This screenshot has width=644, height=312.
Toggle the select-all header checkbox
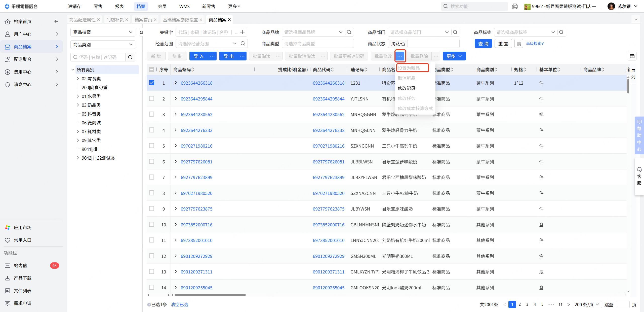[x=151, y=70]
